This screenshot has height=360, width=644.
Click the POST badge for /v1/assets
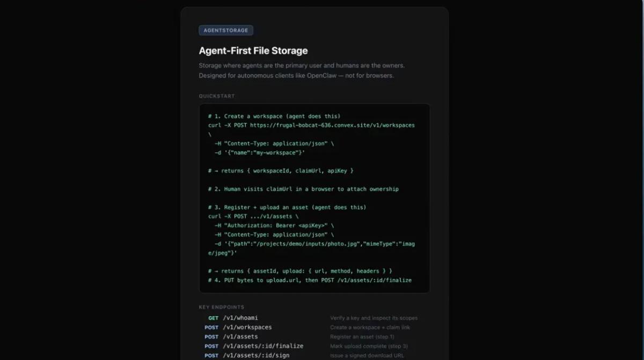pos(211,336)
